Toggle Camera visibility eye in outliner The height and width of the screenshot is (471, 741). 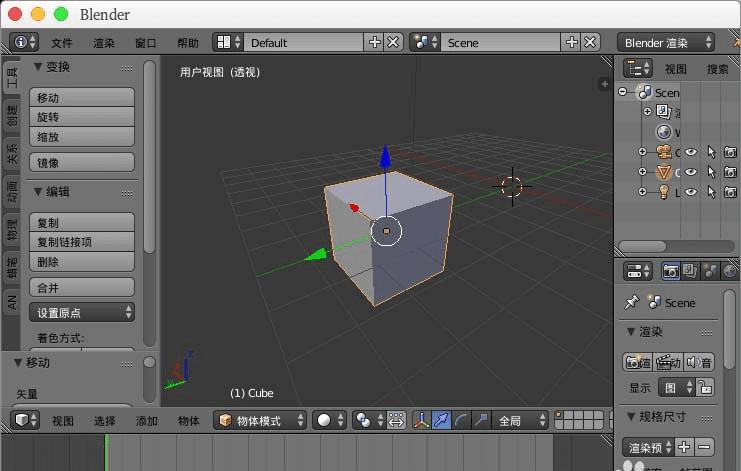[691, 152]
